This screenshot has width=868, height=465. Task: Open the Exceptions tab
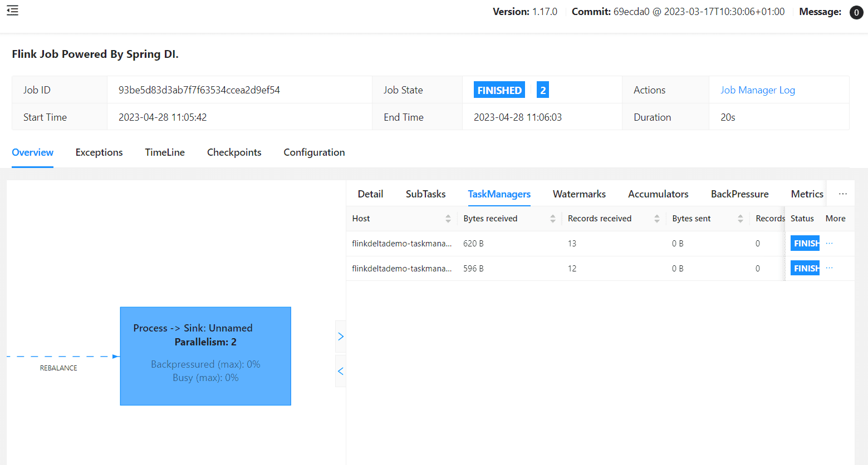99,152
